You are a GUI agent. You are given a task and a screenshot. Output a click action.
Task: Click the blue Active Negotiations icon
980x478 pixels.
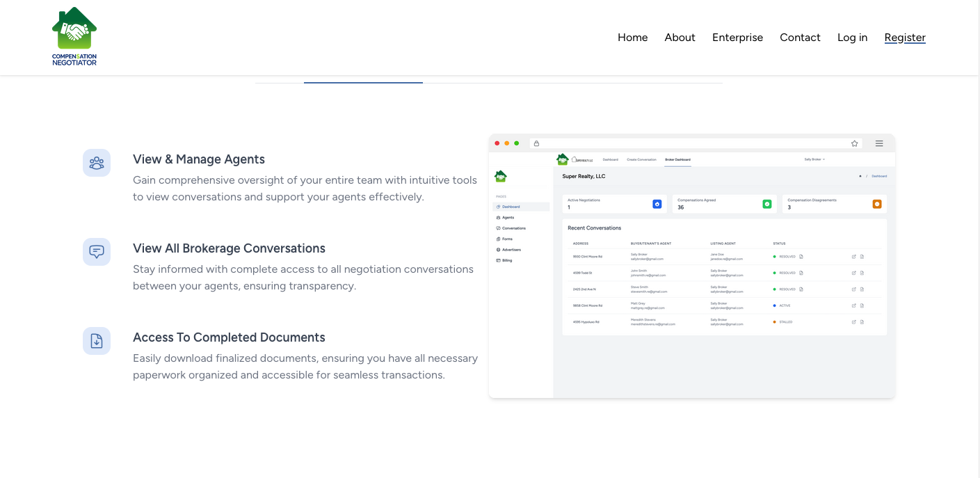pos(657,204)
